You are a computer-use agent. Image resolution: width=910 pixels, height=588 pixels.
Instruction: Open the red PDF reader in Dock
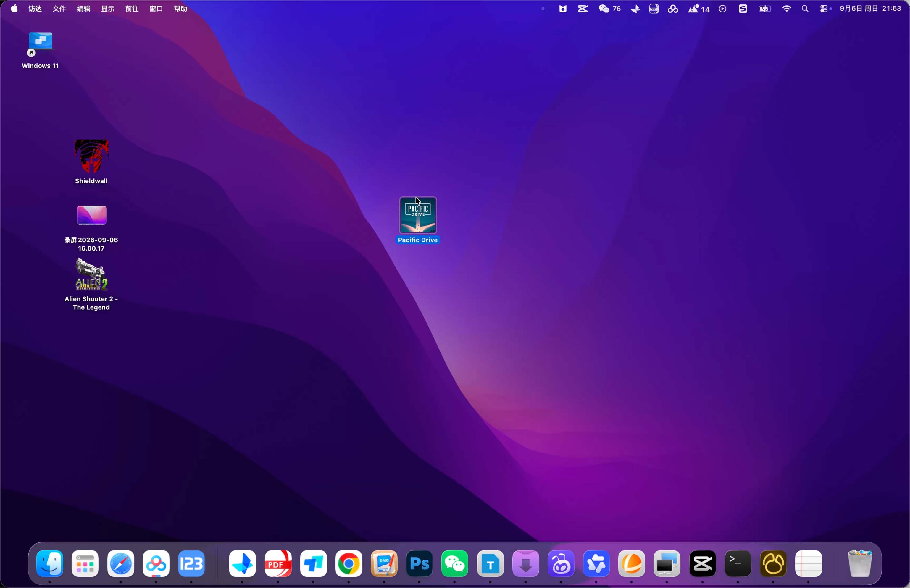tap(278, 563)
